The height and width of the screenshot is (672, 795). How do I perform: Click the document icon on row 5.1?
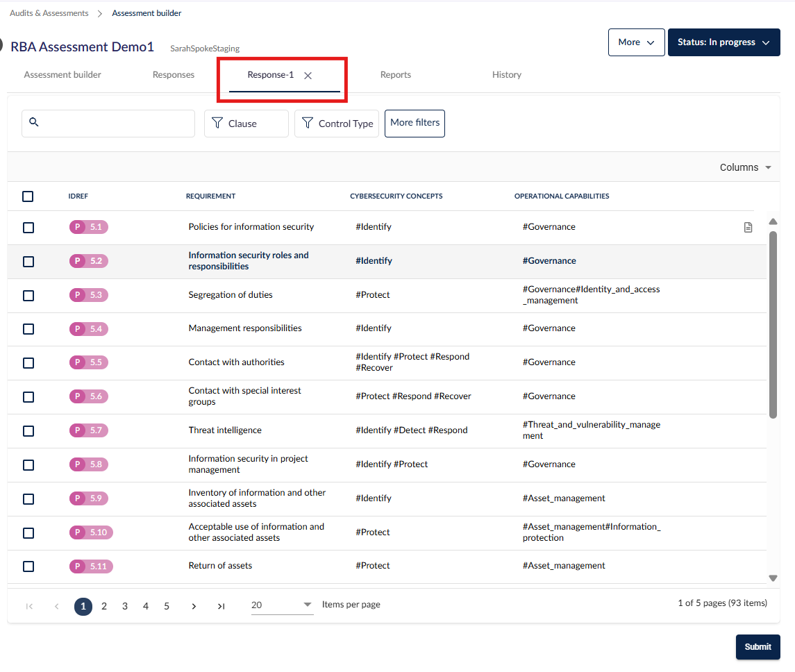tap(748, 228)
